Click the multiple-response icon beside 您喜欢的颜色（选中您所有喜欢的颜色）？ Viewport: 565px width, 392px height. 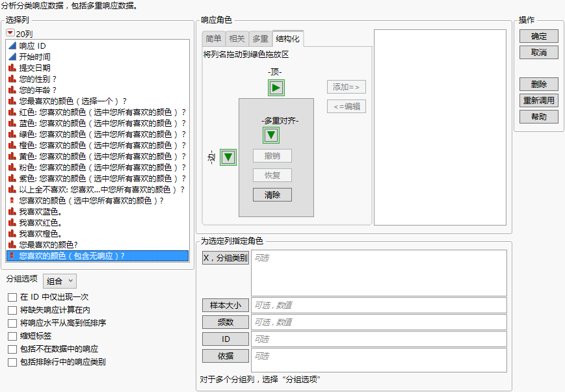pos(12,200)
